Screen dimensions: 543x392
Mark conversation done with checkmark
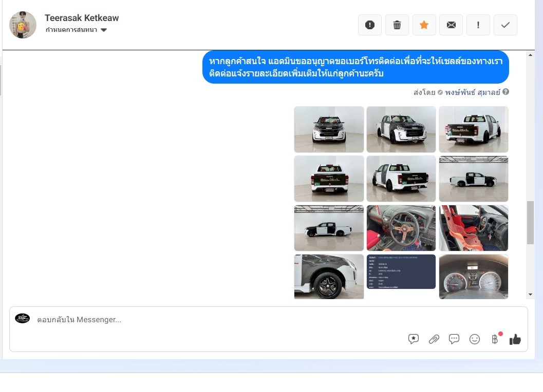pyautogui.click(x=505, y=25)
